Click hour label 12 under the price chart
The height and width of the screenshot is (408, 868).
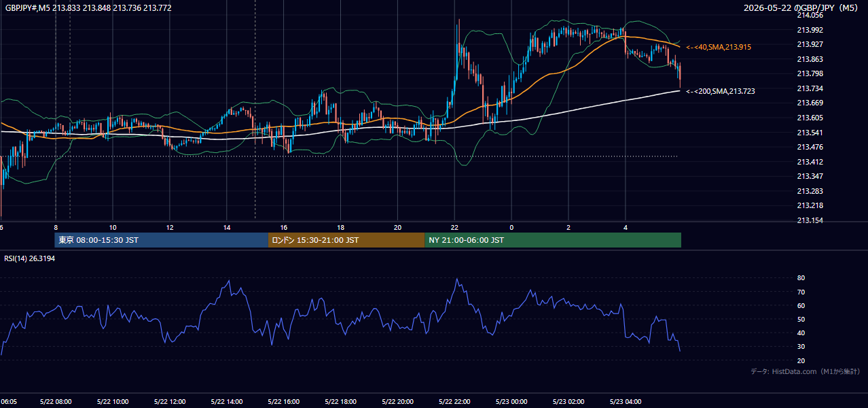click(170, 227)
